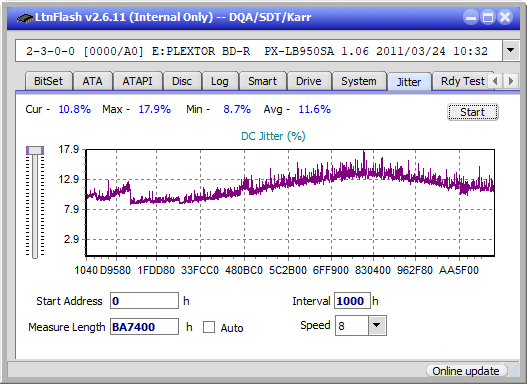Click the y-axis label 12.9

pyautogui.click(x=69, y=179)
